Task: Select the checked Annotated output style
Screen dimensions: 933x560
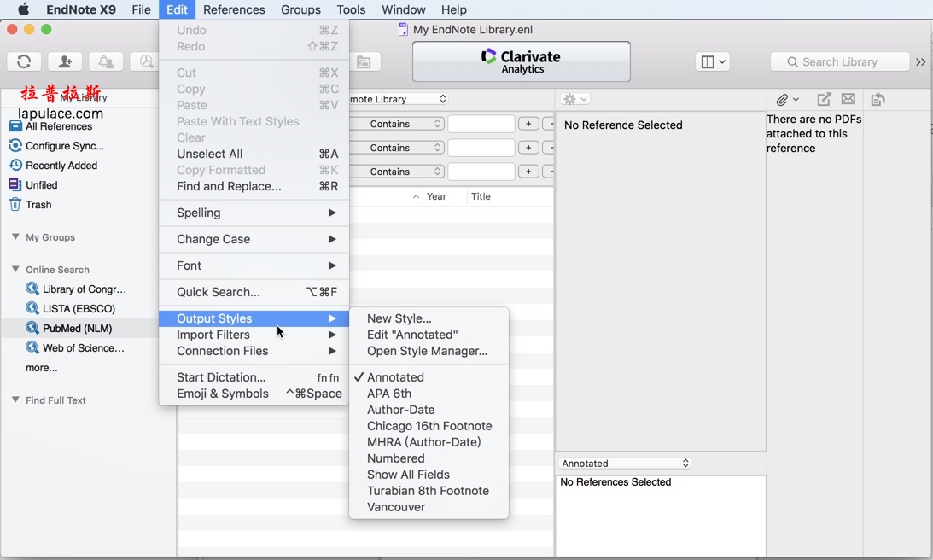Action: click(x=429, y=377)
